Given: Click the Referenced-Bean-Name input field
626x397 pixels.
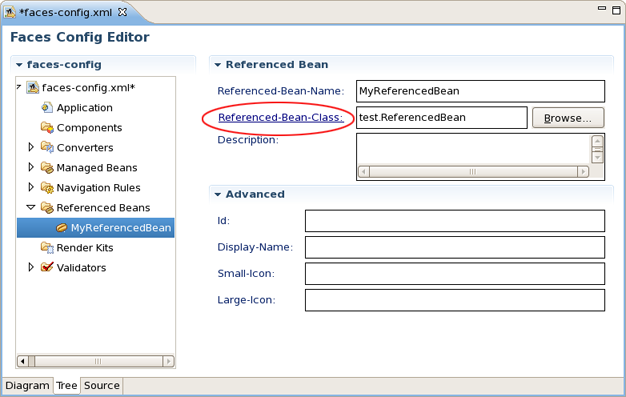Looking at the screenshot, I should tap(480, 91).
